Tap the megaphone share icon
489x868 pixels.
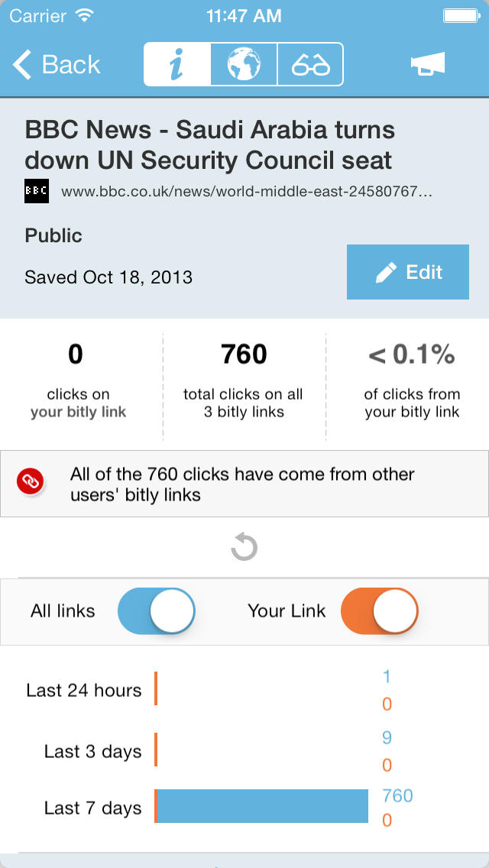point(428,63)
